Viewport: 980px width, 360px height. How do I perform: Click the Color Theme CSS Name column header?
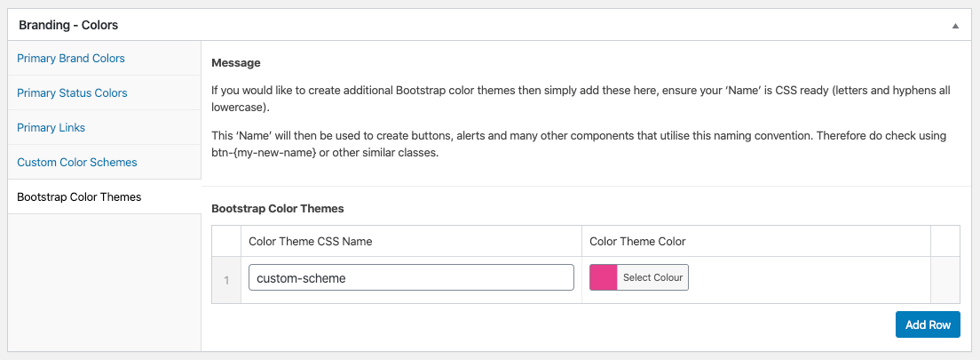click(x=310, y=242)
